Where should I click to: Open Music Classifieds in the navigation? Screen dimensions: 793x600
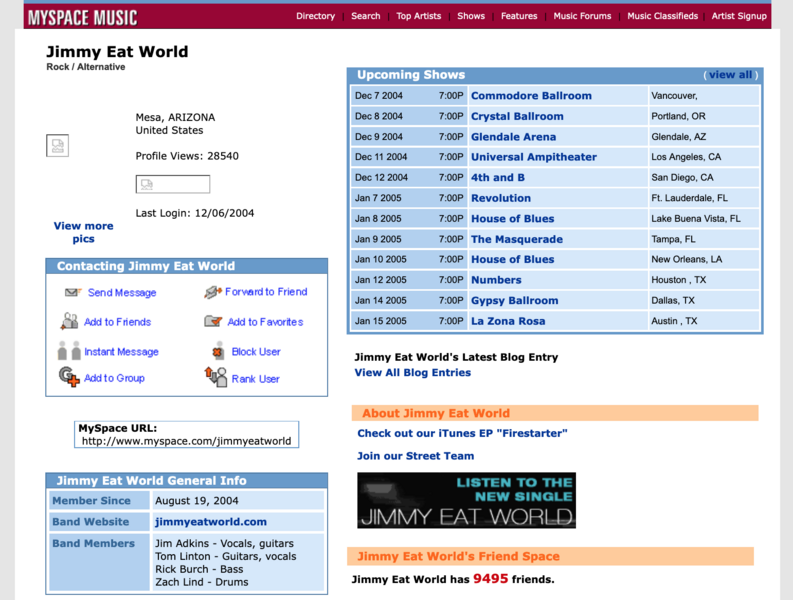pyautogui.click(x=663, y=16)
